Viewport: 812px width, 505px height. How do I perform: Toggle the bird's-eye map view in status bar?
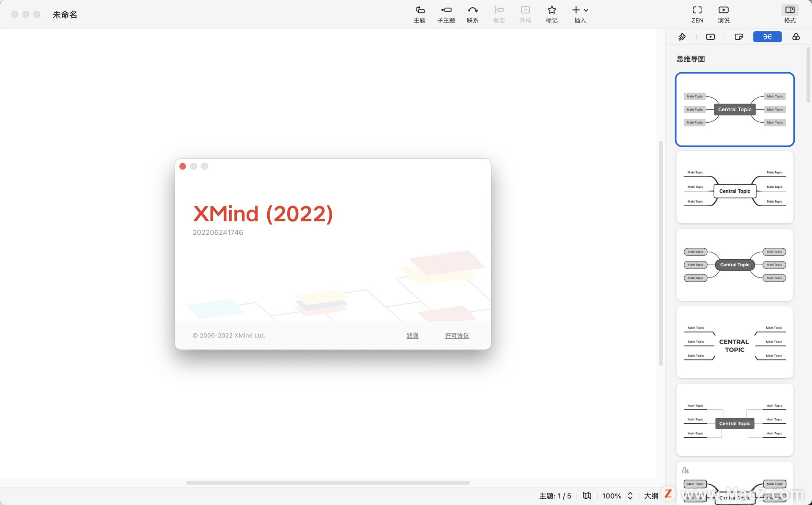coord(587,496)
